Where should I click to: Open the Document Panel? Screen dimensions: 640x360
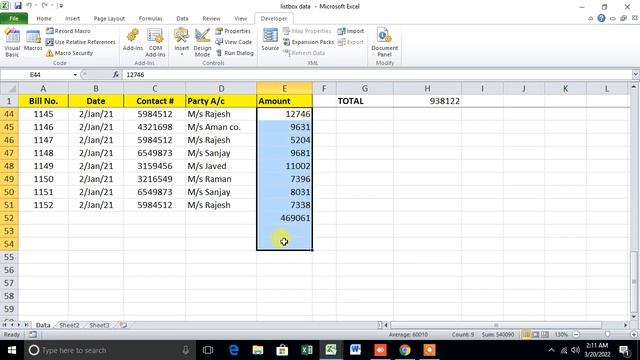384,43
